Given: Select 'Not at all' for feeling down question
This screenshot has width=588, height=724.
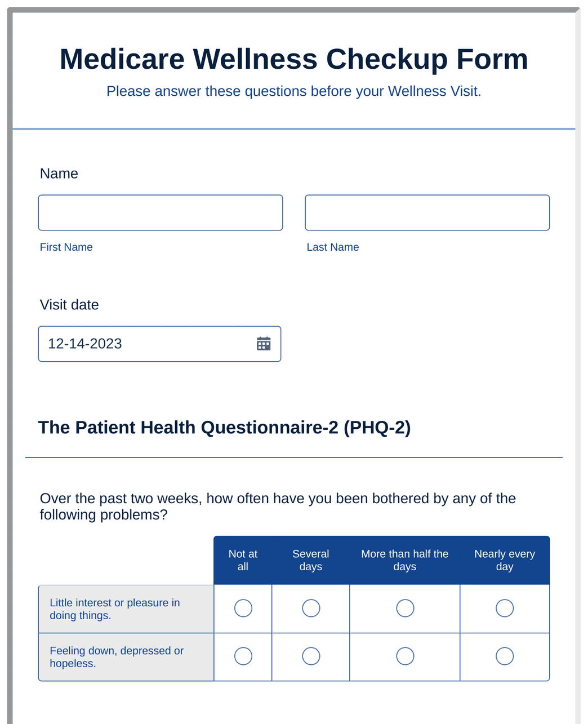Looking at the screenshot, I should (x=242, y=656).
